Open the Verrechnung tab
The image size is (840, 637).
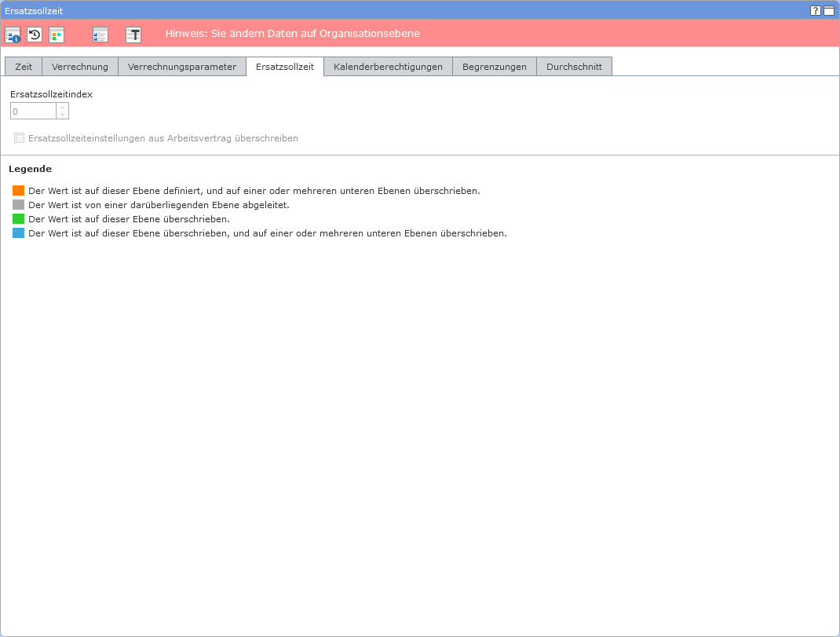coord(80,67)
